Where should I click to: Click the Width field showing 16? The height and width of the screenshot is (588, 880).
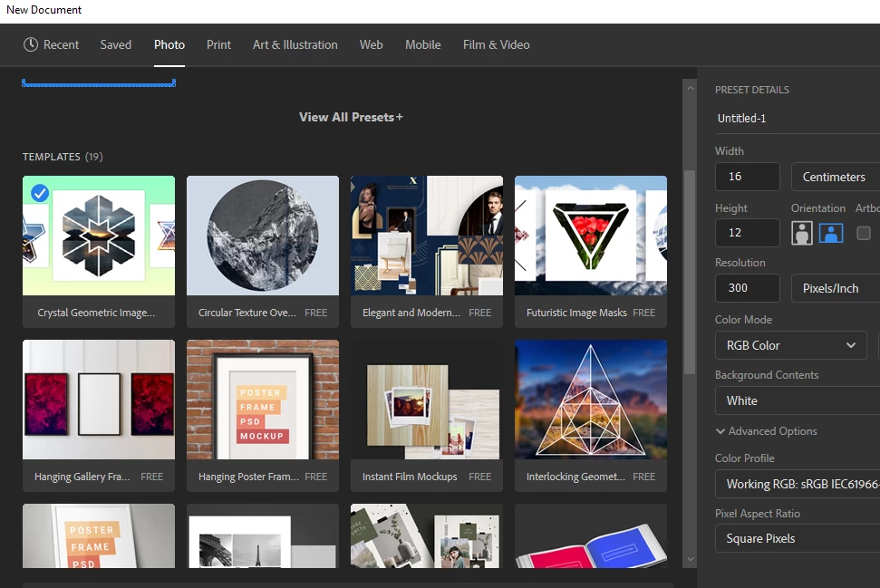[747, 177]
